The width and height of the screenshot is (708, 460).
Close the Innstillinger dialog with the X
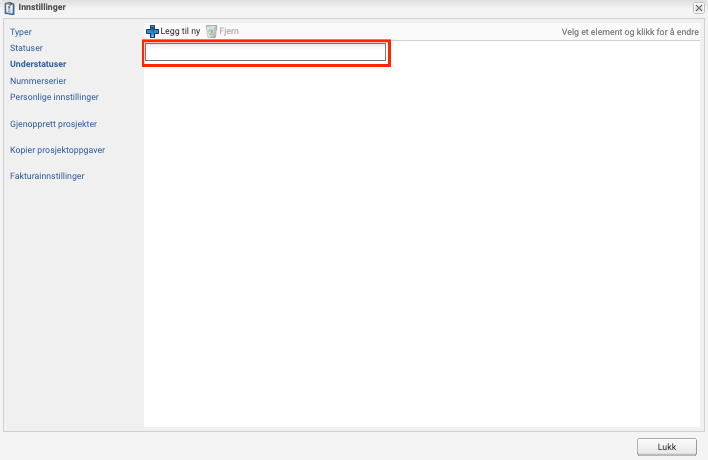(x=698, y=8)
